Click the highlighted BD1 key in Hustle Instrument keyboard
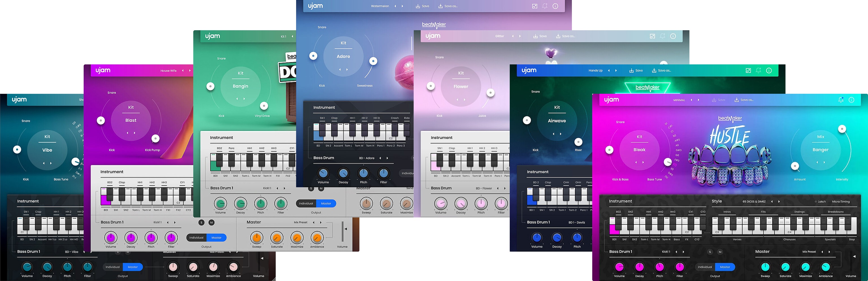This screenshot has height=281, width=868. [x=614, y=230]
